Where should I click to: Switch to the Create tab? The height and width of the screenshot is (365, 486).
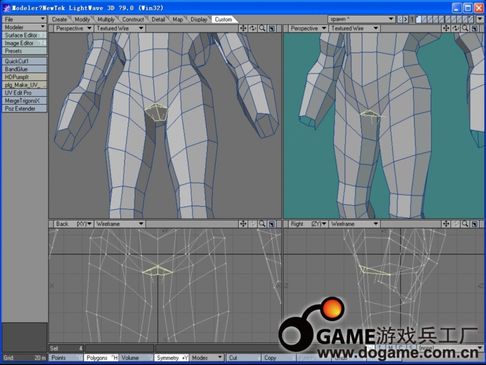[x=59, y=19]
